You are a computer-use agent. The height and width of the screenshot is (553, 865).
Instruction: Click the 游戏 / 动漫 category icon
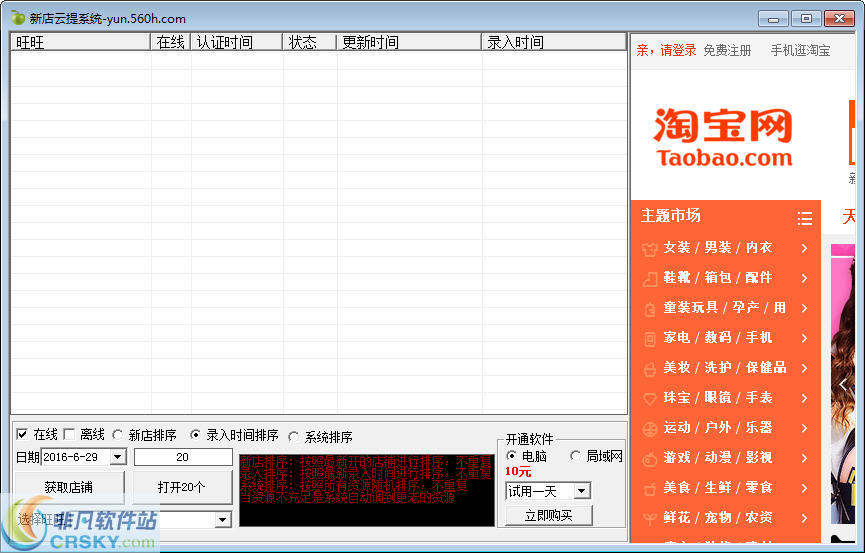[650, 459]
